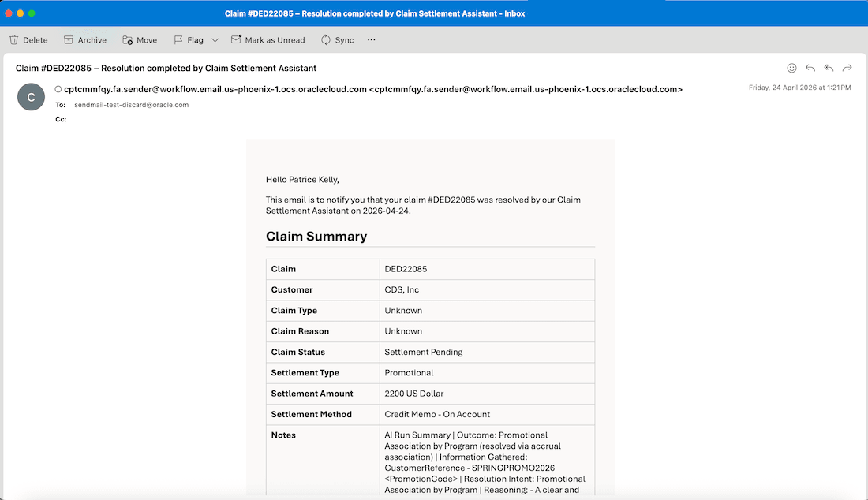
Task: Click the Cc: field label
Action: pyautogui.click(x=61, y=119)
